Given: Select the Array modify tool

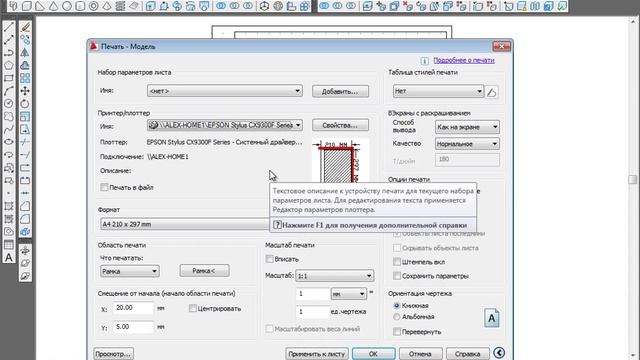Looking at the screenshot, I should point(25,78).
